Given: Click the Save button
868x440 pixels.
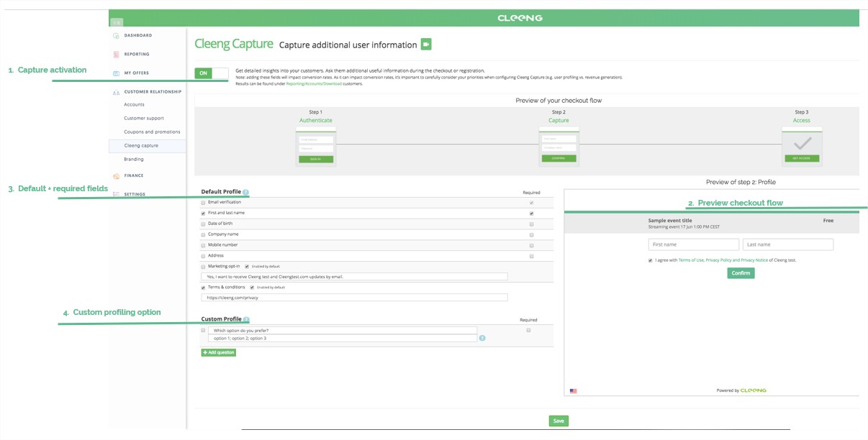Looking at the screenshot, I should point(559,421).
